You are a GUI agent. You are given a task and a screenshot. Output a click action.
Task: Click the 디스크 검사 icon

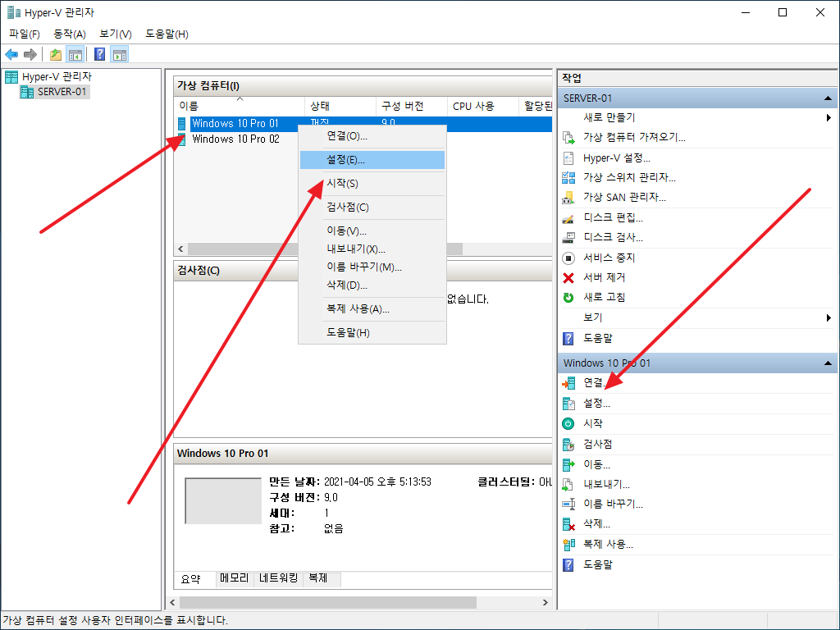[x=568, y=237]
